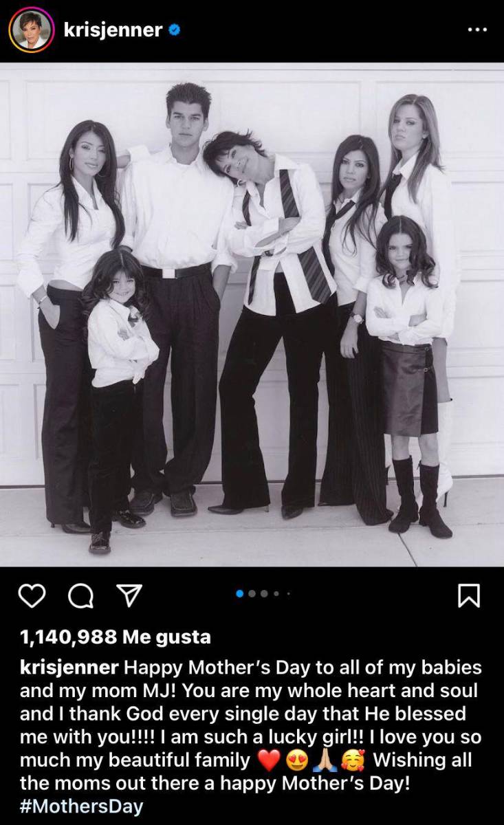Select the smallest last carousel dot
504x825 pixels.
click(x=288, y=593)
